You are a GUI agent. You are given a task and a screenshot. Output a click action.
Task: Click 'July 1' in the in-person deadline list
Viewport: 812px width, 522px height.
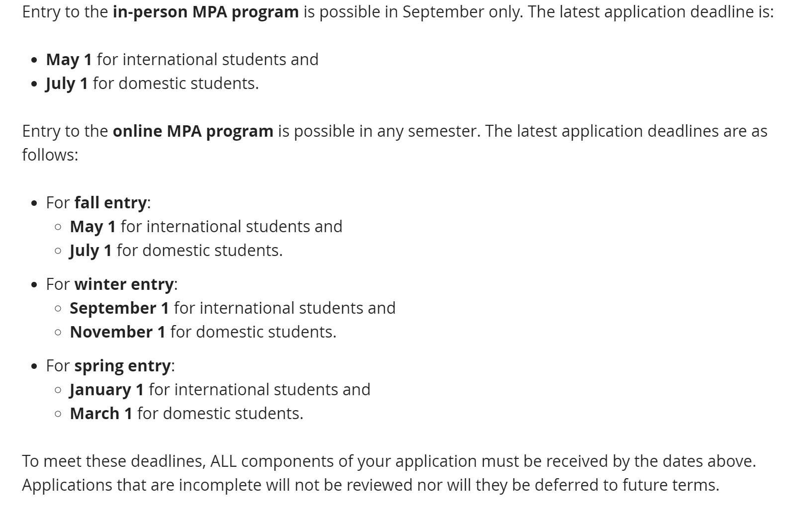pos(67,83)
